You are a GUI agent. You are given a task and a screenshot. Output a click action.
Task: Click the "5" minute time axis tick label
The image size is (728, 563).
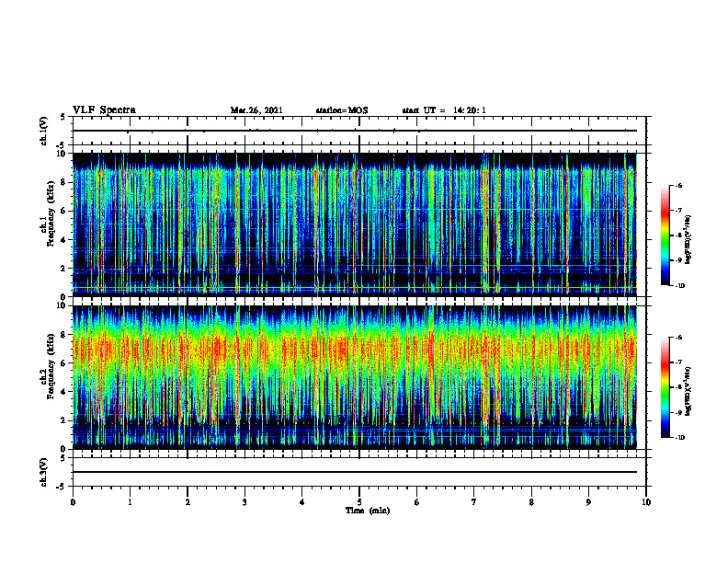point(359,502)
